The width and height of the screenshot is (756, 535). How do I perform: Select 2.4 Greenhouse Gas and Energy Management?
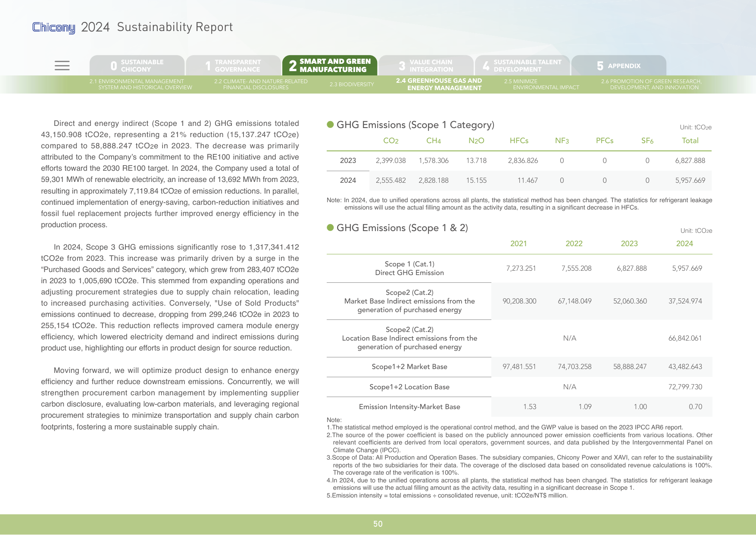click(439, 84)
